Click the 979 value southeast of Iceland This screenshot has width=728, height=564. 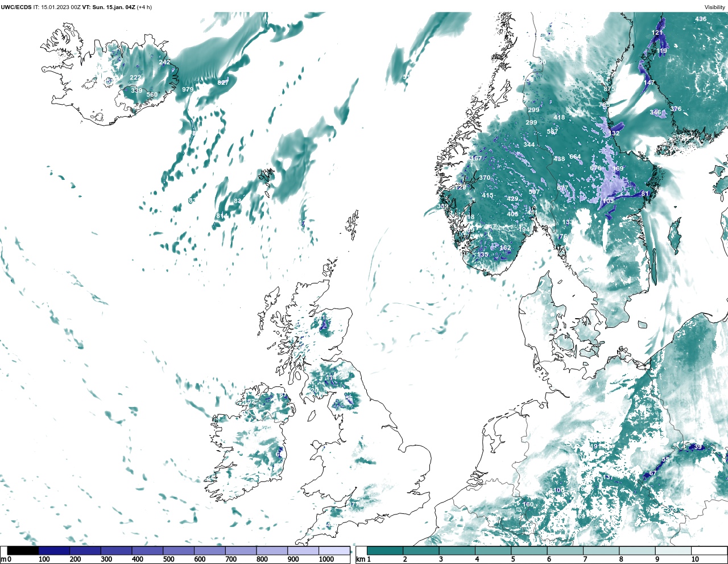coord(188,89)
